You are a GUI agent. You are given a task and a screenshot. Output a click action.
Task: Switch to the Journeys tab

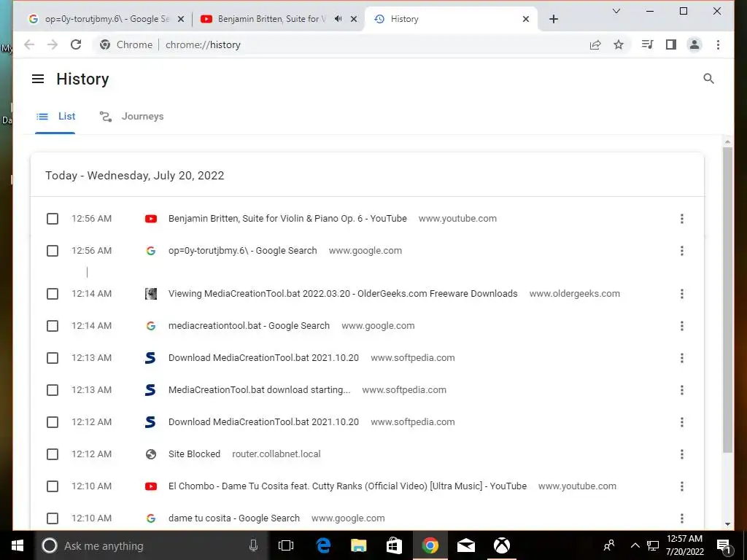tap(131, 116)
